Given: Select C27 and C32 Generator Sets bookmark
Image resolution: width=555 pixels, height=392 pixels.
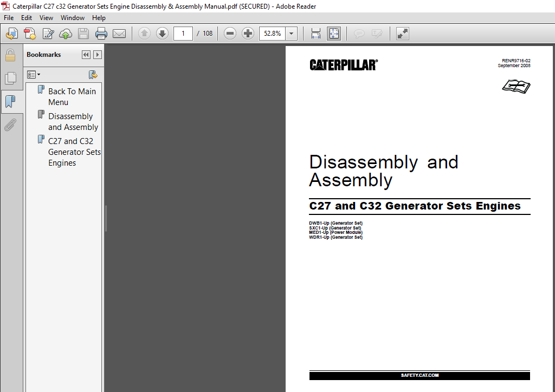Looking at the screenshot, I should (x=75, y=152).
